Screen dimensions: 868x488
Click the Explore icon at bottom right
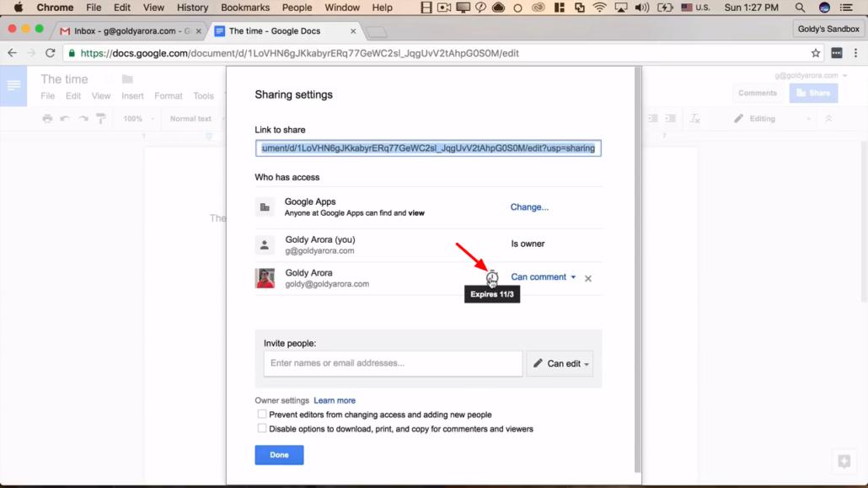[844, 461]
